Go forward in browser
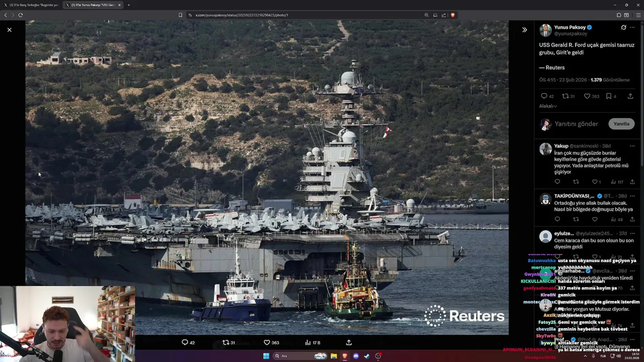644x362 pixels. coord(13,15)
